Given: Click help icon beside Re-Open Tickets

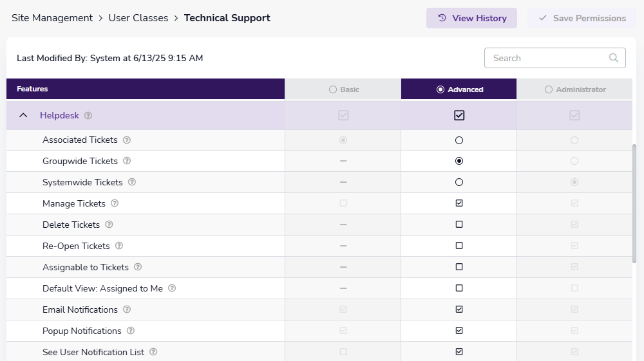Looking at the screenshot, I should 119,246.
